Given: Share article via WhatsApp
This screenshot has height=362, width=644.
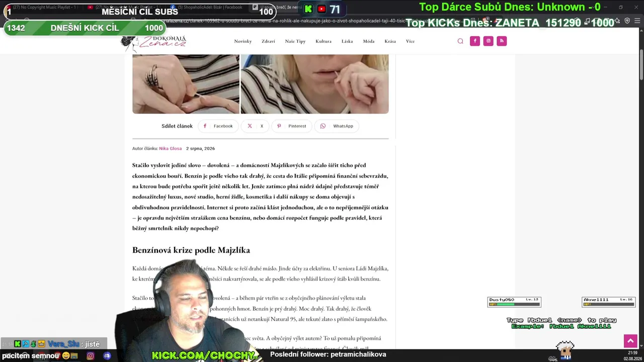Looking at the screenshot, I should pos(337,126).
